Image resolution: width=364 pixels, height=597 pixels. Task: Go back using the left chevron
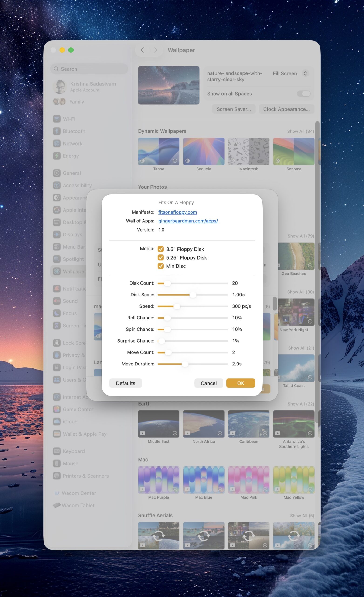coord(142,50)
